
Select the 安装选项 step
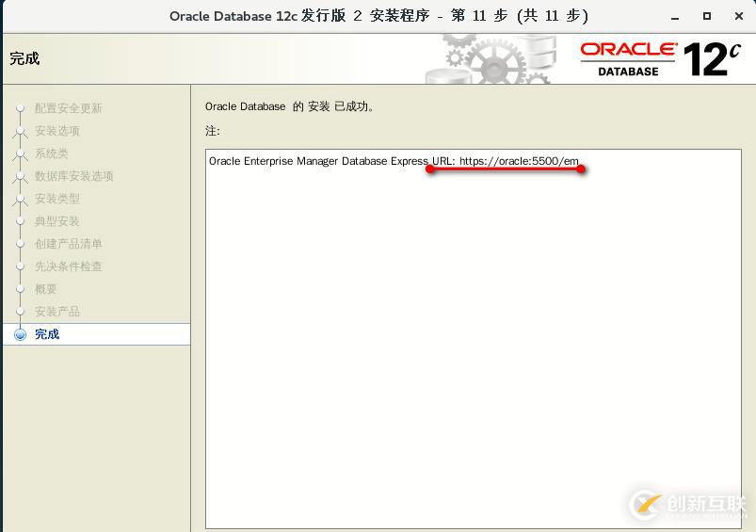click(56, 131)
